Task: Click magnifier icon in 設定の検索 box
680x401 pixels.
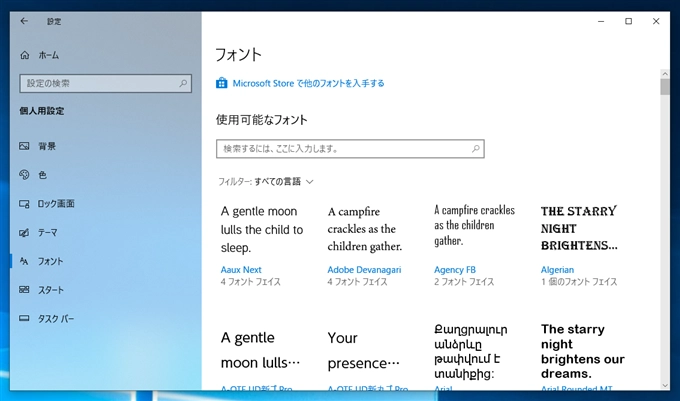Action: pos(183,83)
